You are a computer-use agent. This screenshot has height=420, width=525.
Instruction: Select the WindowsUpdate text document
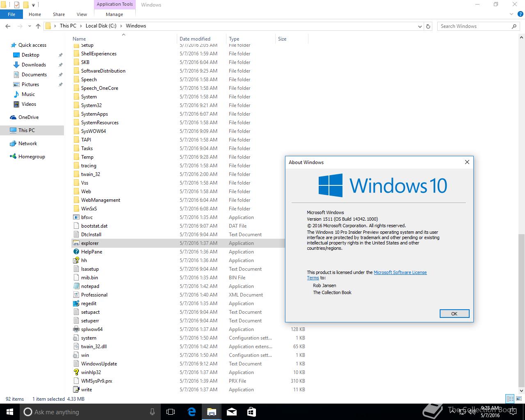189,364
